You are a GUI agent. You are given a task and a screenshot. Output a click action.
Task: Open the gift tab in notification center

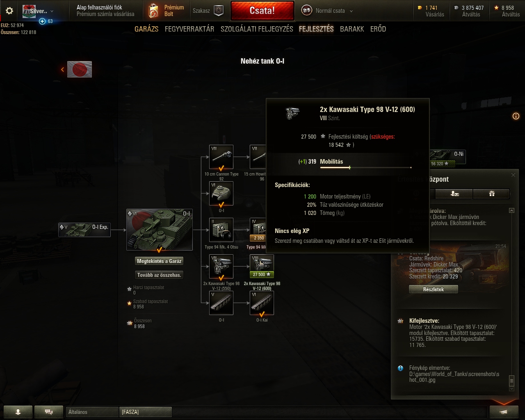[x=491, y=194]
